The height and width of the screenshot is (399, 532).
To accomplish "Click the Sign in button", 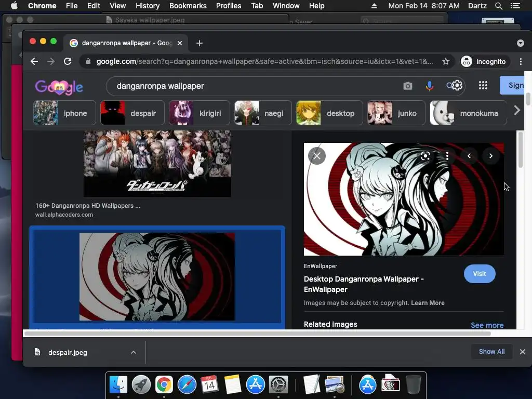I will (x=512, y=85).
